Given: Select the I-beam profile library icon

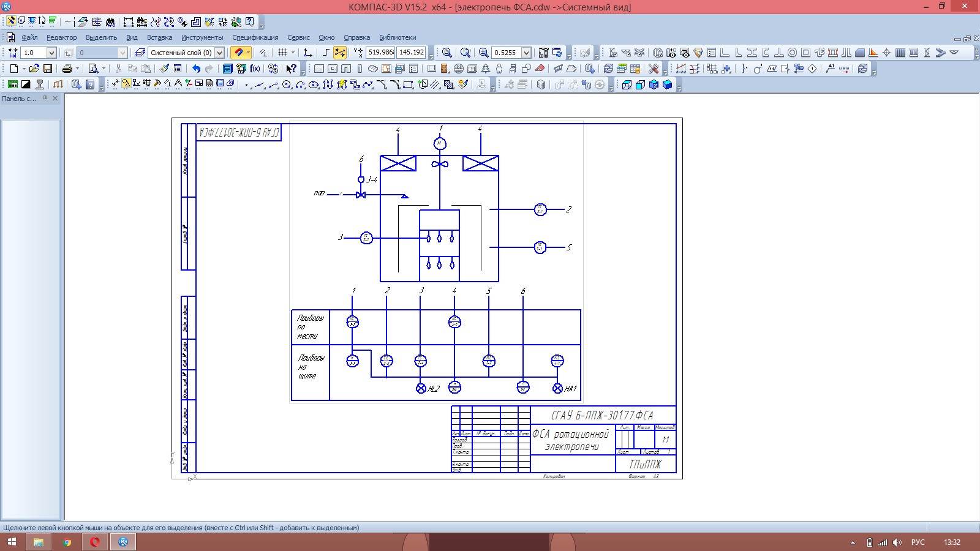Looking at the screenshot, I should click(752, 53).
